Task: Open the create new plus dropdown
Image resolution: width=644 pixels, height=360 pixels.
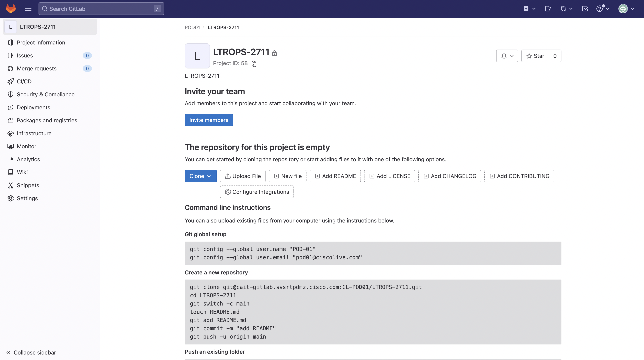Action: 529,9
